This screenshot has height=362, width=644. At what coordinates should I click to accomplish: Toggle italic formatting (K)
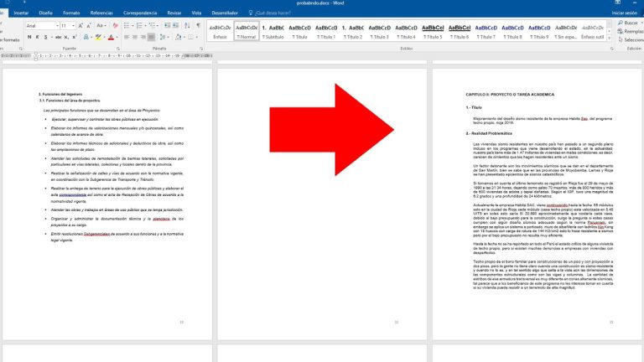pyautogui.click(x=38, y=37)
